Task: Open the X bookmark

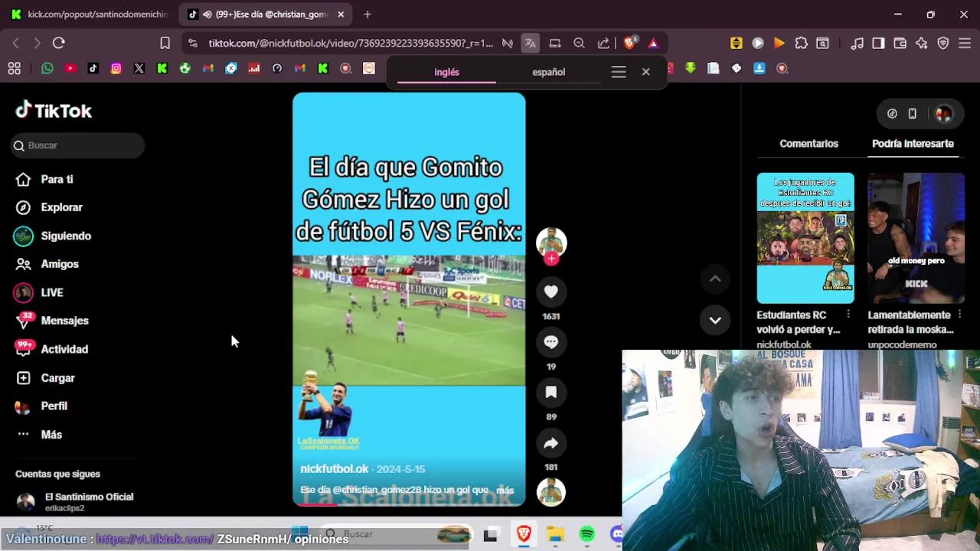Action: click(139, 68)
